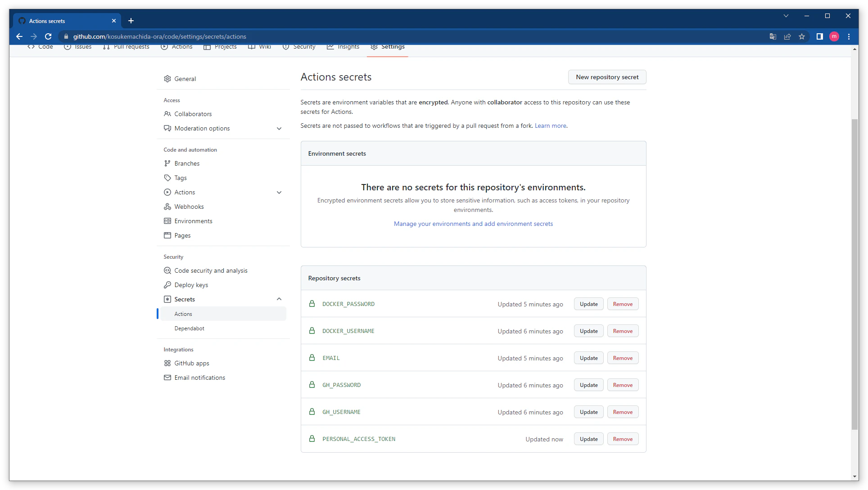Open the Google Translate icon in address bar
Screen dimensions: 868x490
point(773,36)
